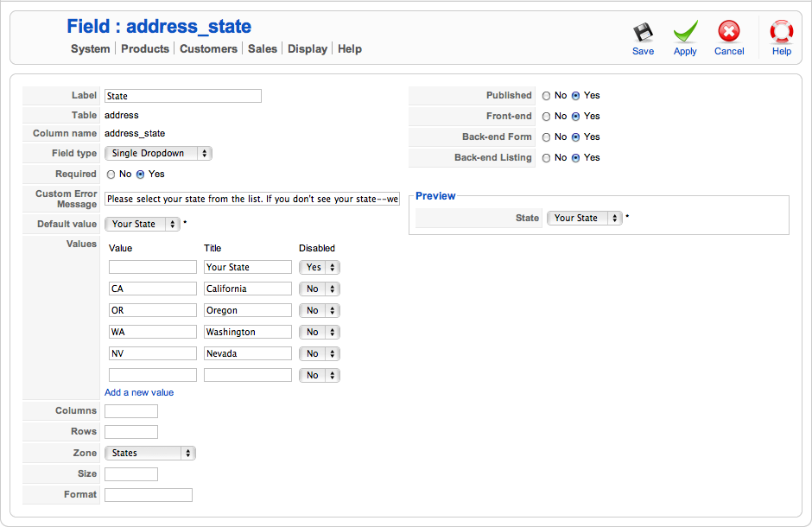Click the Custom Error Message field

(252, 199)
